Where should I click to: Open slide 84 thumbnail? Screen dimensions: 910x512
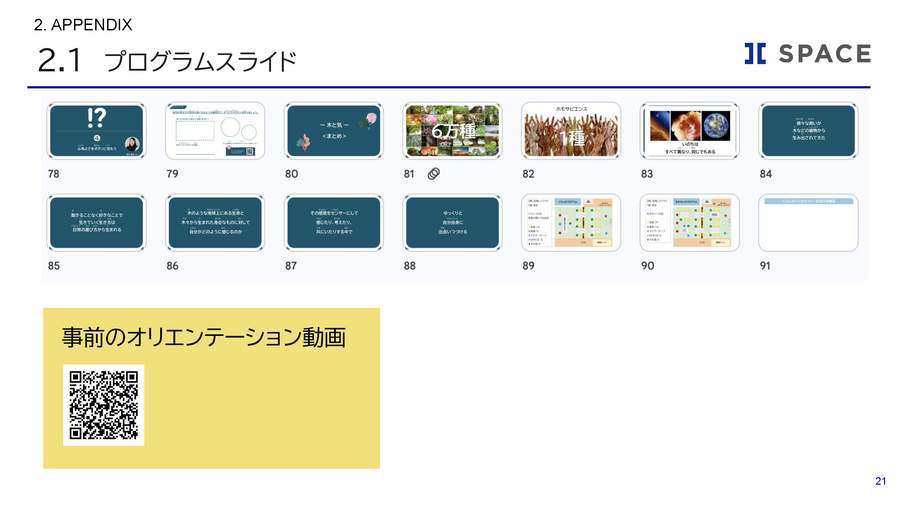(808, 131)
